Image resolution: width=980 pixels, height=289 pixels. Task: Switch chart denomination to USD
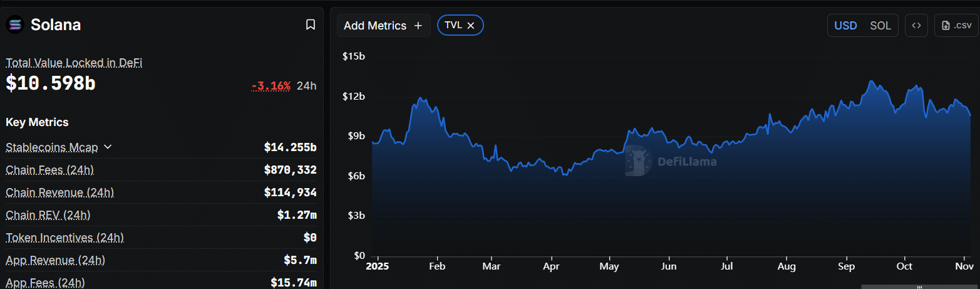845,26
